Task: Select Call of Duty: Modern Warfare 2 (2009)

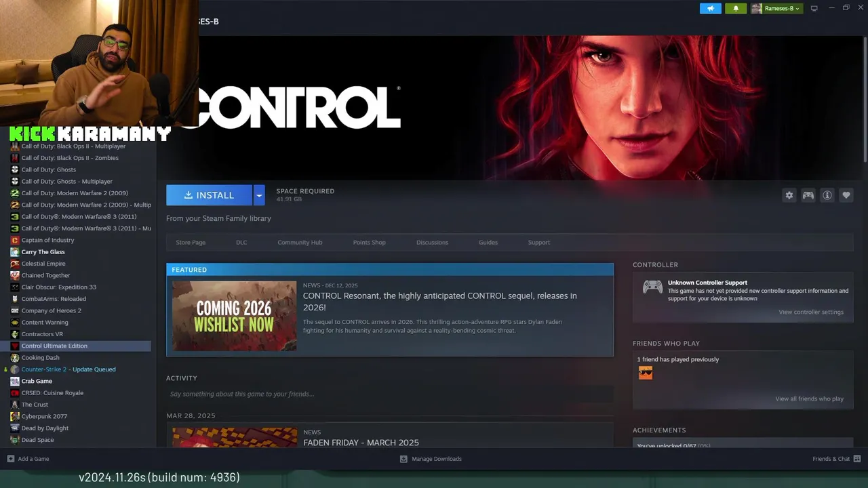Action: point(75,193)
